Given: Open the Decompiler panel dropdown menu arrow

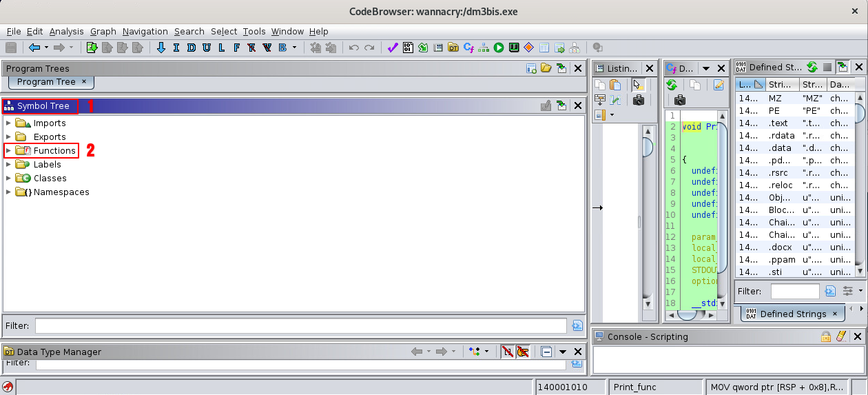Looking at the screenshot, I should (706, 68).
